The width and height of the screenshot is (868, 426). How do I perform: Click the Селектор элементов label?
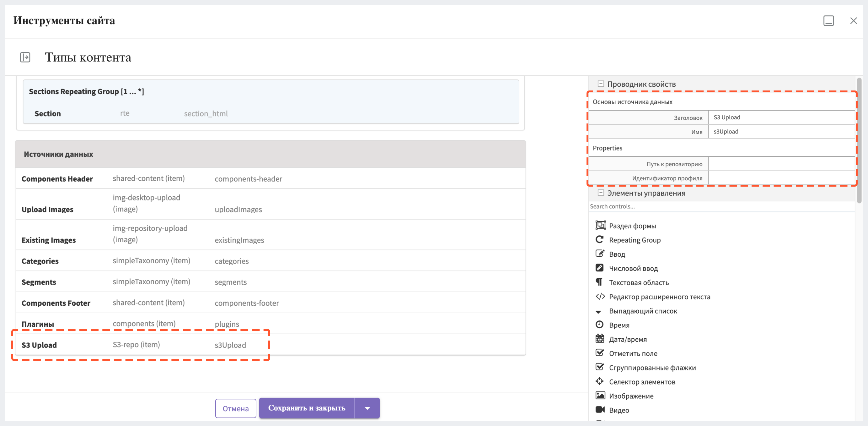pyautogui.click(x=642, y=381)
